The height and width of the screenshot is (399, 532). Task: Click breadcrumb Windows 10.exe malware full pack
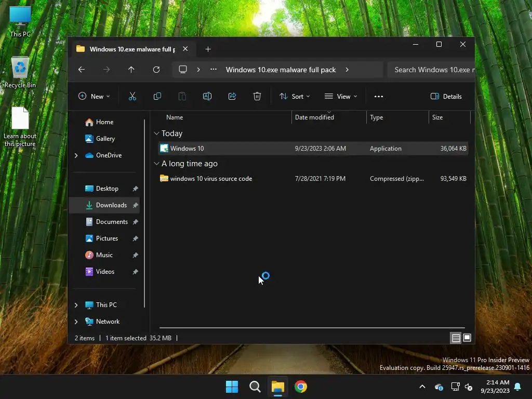281,70
